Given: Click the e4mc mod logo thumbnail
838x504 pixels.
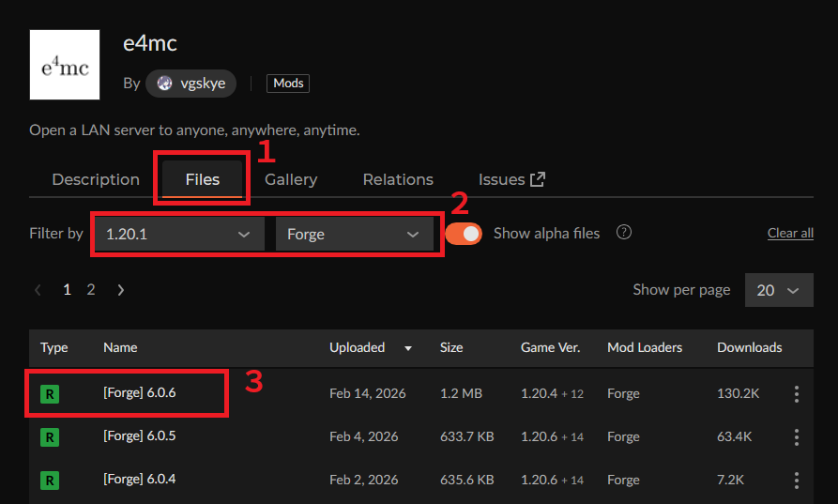Looking at the screenshot, I should coord(65,65).
